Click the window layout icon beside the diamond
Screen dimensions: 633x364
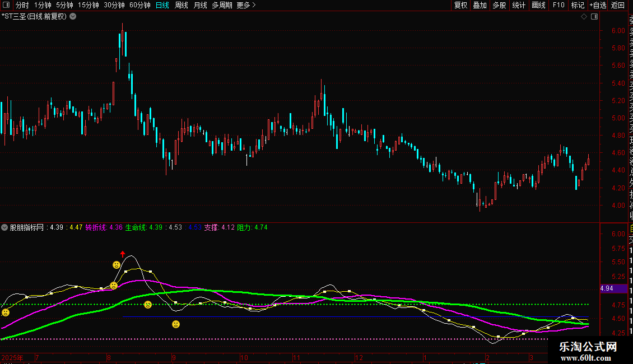click(x=593, y=17)
